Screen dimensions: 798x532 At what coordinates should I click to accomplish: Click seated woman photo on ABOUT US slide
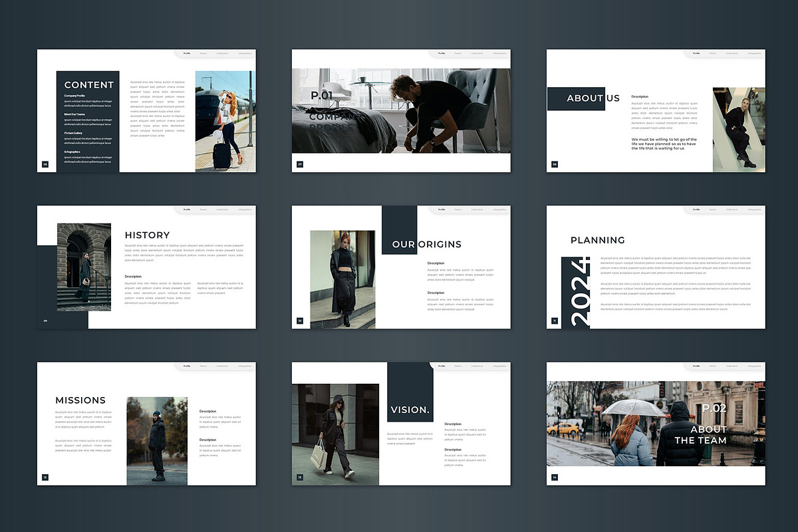(x=739, y=130)
